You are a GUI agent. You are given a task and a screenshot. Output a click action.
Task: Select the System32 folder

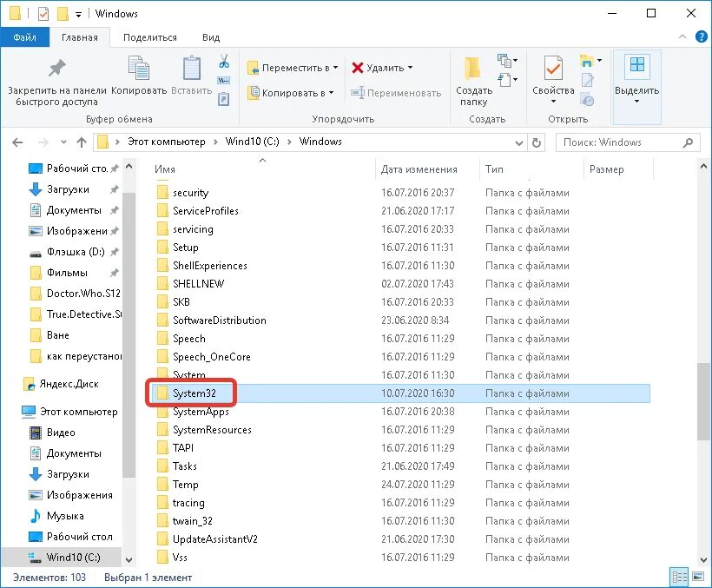[399, 393]
